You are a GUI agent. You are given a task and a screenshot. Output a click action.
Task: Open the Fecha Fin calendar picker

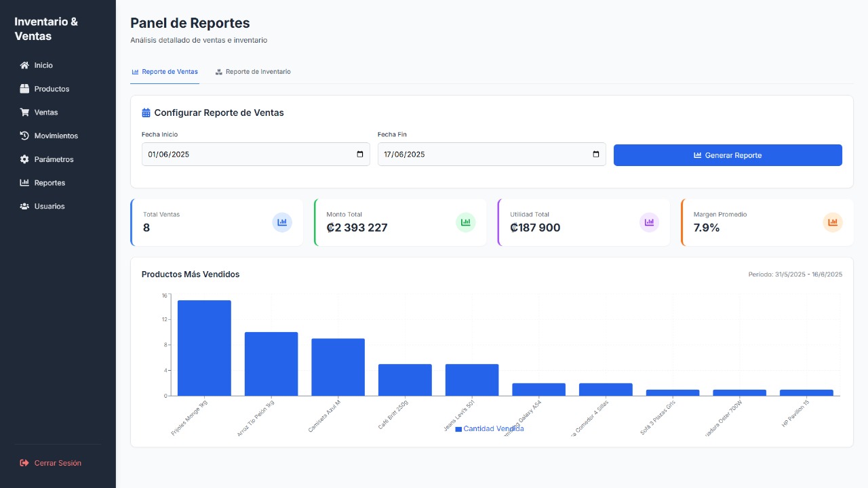coord(596,155)
